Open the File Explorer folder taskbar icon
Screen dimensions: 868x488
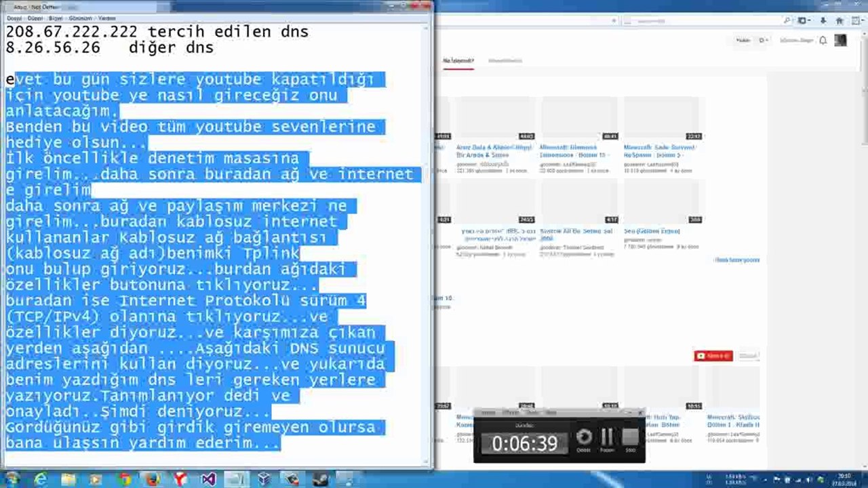[68, 479]
